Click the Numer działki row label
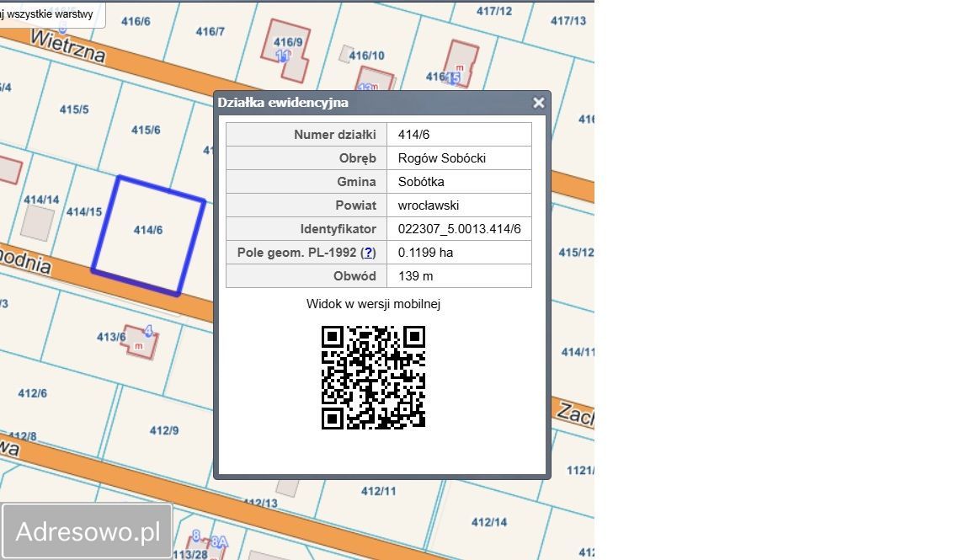Screen dimensions: 970x560 point(334,134)
